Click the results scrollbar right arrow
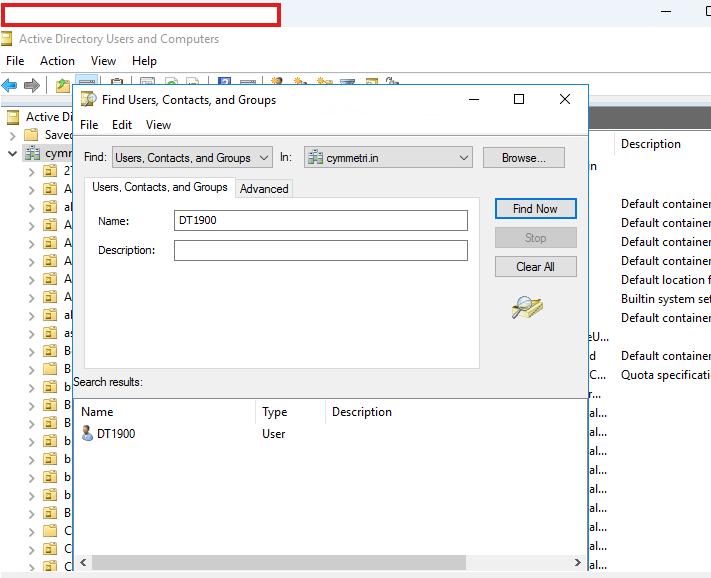The height and width of the screenshot is (578, 711). click(577, 563)
